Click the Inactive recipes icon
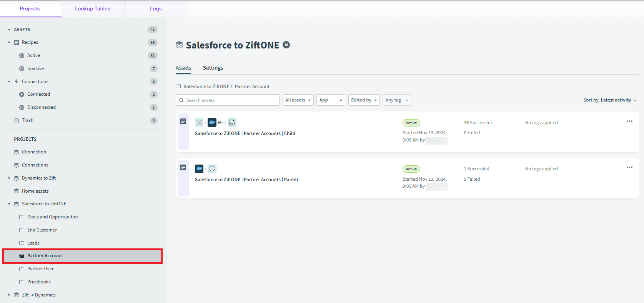Viewport: 644px width, 303px height. 22,68
